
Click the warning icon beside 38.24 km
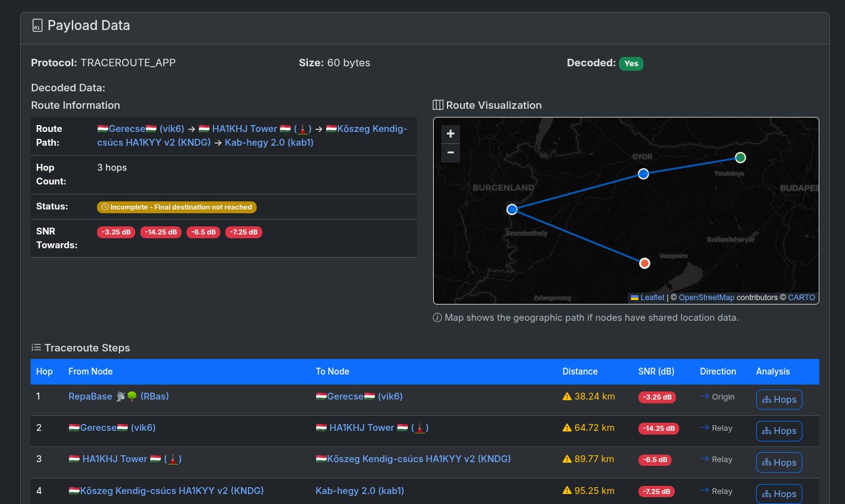coord(567,396)
